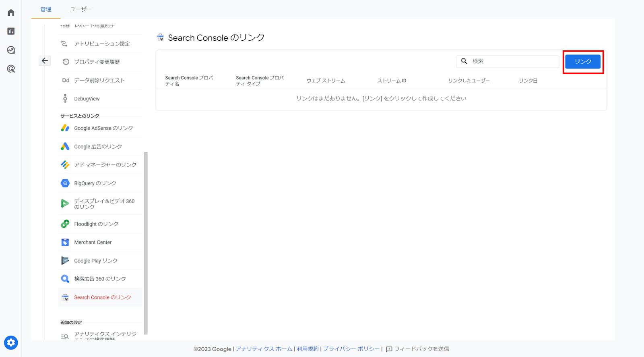Open Floodlight のリンク menu item
644x357 pixels.
click(x=96, y=224)
